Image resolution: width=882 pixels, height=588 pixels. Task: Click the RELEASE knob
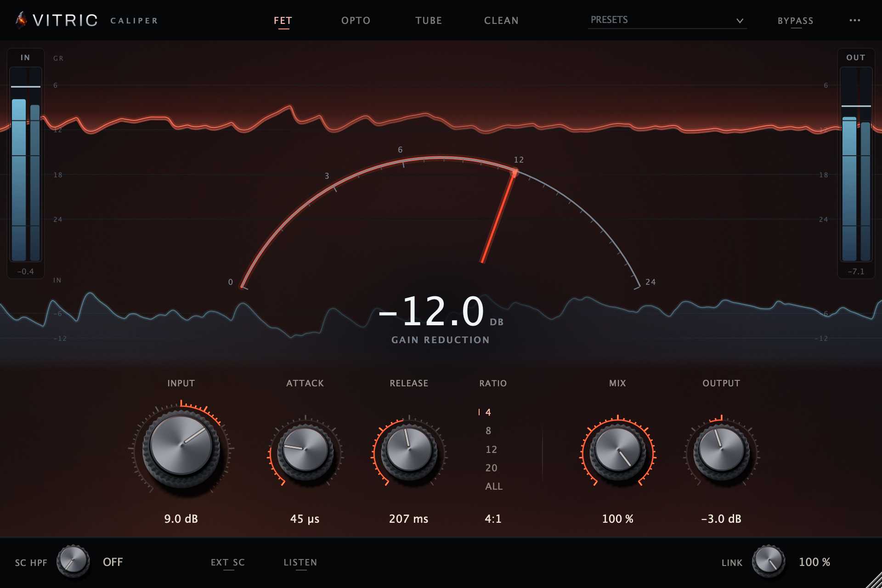click(x=409, y=452)
